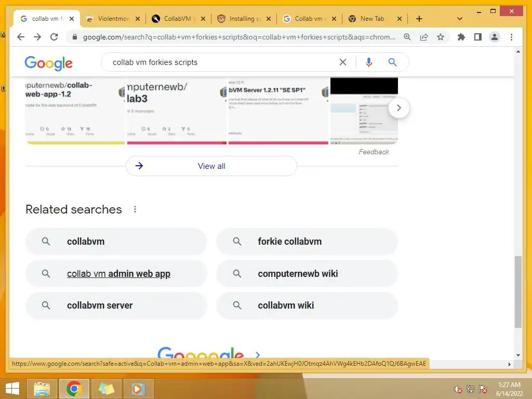Open the taskbar clock showing 1:27 AM
The image size is (532, 399).
pos(509,389)
